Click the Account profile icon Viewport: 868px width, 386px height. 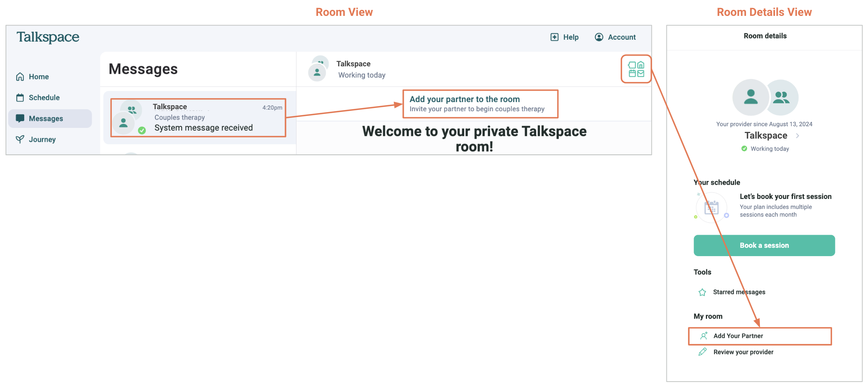[599, 37]
